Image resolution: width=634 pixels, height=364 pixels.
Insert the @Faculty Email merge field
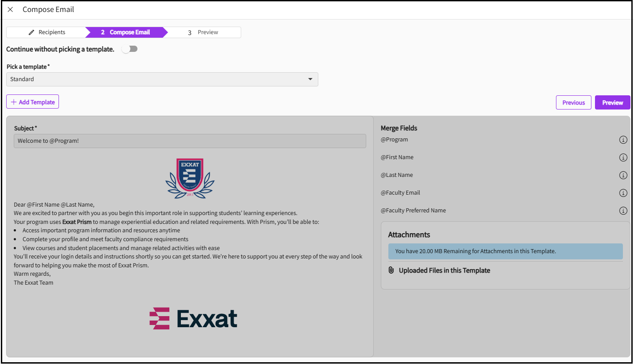coord(400,193)
